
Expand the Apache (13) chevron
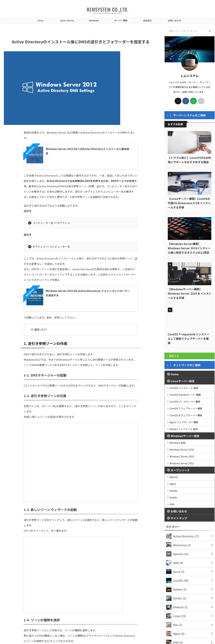click(x=212, y=554)
